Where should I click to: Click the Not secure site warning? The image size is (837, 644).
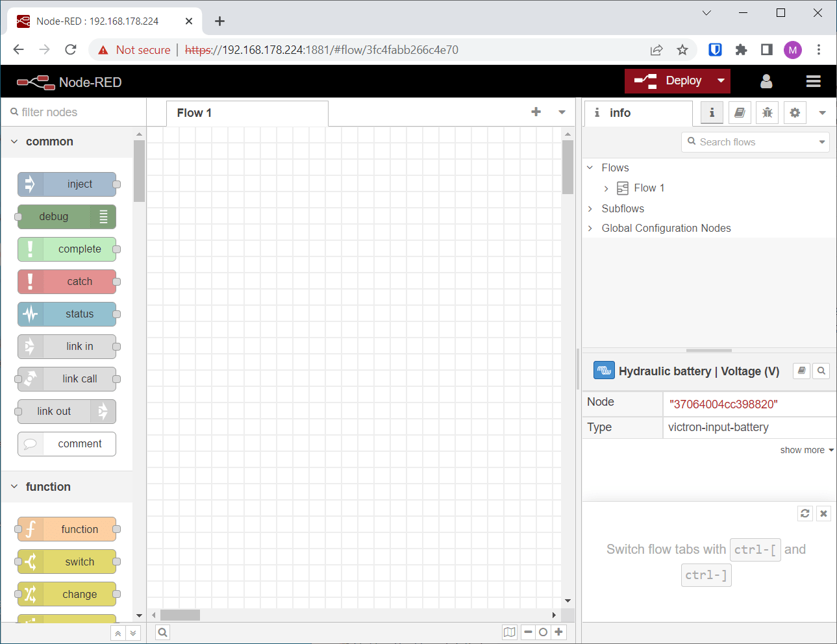point(134,50)
